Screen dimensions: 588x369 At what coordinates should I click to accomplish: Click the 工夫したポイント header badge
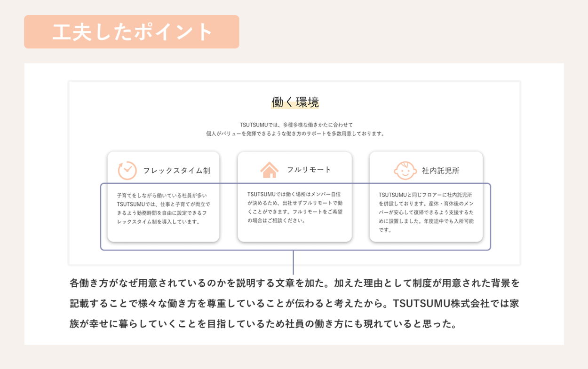132,32
